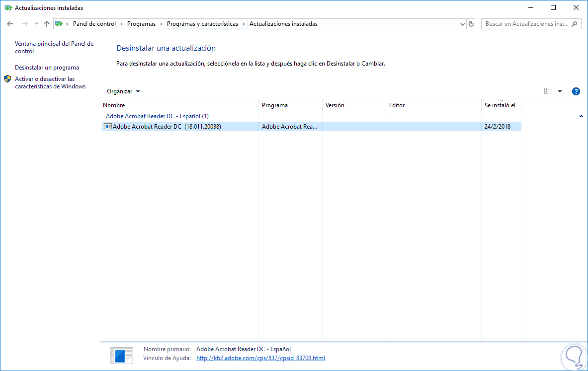Click the shield icon beside Windows features option
The height and width of the screenshot is (371, 588).
coord(7,78)
